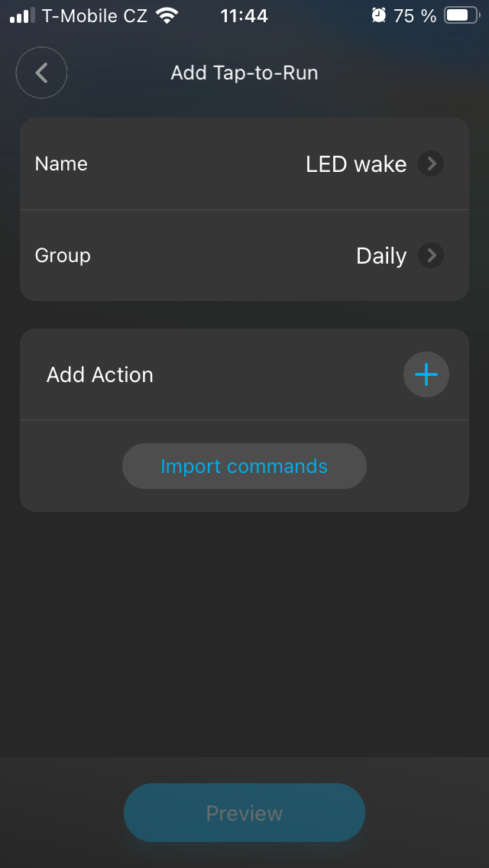Edit the LED wake name value

click(x=356, y=164)
